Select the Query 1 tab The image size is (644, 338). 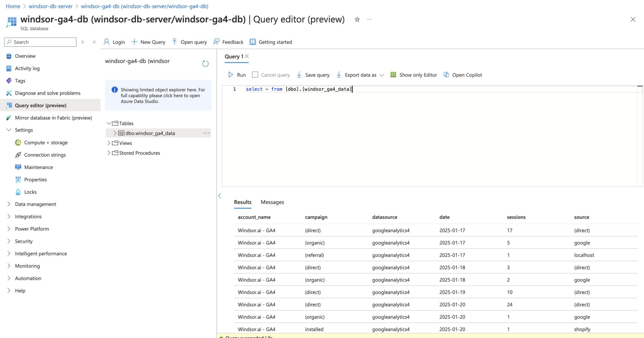(x=234, y=56)
